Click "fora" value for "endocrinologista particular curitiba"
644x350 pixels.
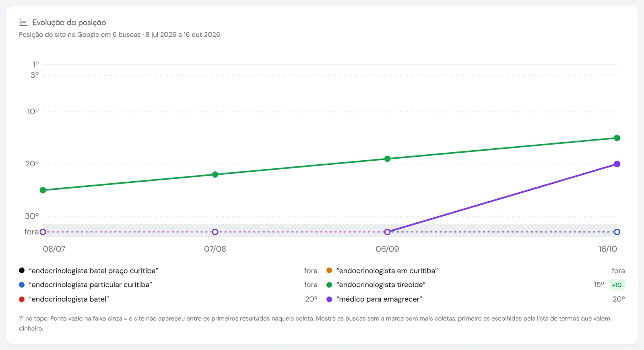point(311,285)
